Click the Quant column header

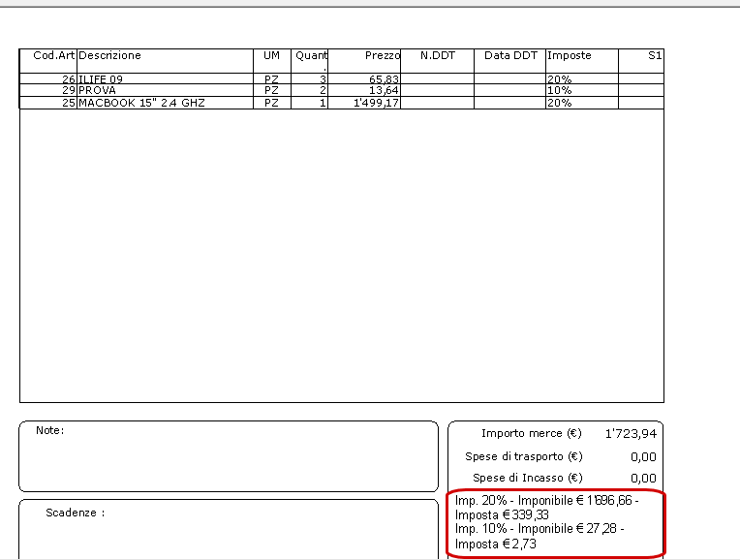(x=310, y=60)
